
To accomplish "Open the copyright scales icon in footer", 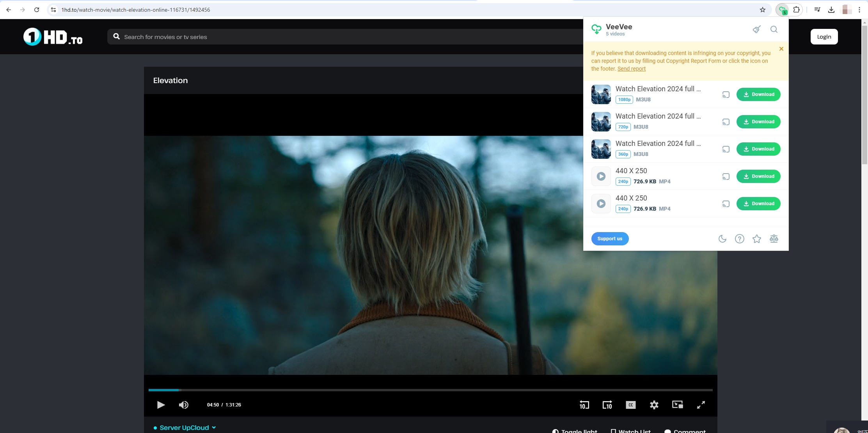I will pyautogui.click(x=774, y=239).
